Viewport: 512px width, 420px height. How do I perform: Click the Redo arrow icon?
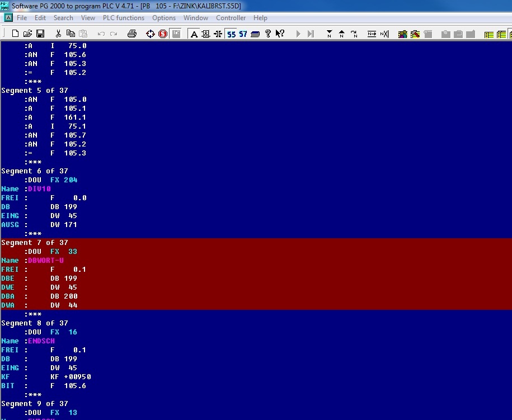tap(113, 34)
